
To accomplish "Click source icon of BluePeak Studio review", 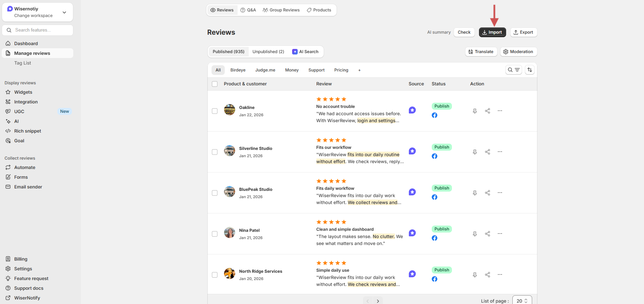I will [412, 192].
